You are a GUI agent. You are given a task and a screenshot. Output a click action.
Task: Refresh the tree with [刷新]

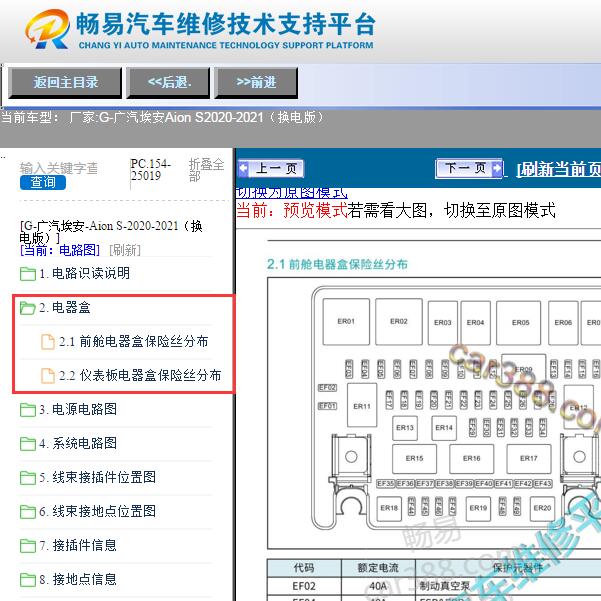tap(125, 250)
